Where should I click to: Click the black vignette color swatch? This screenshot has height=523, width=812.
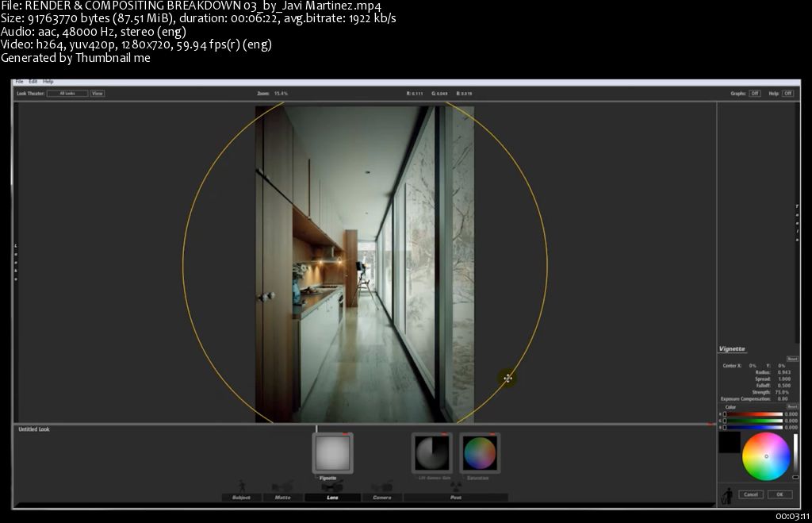tap(730, 443)
